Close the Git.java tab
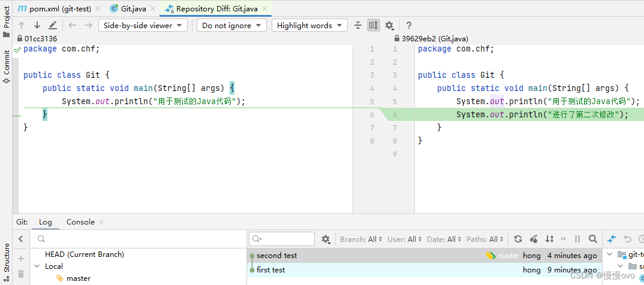The image size is (644, 285). coord(153,8)
